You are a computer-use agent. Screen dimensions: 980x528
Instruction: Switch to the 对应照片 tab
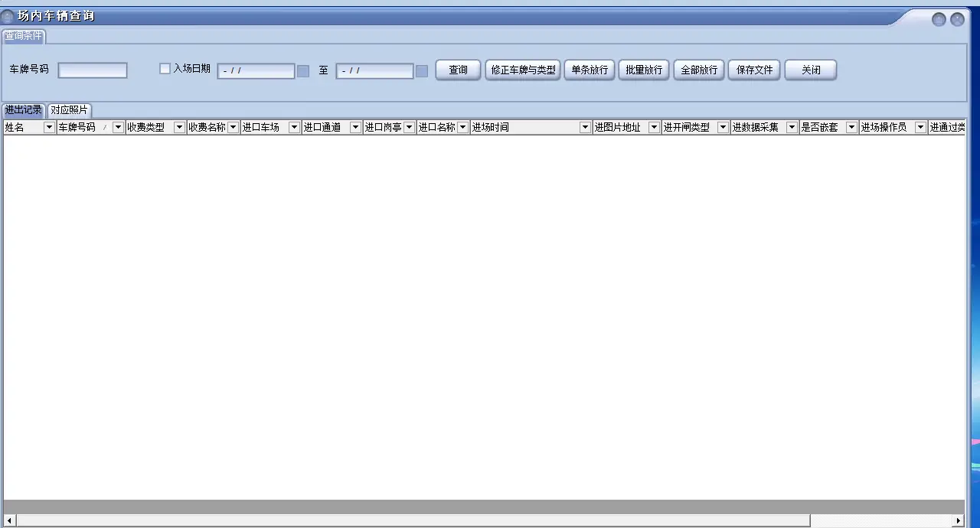point(69,110)
